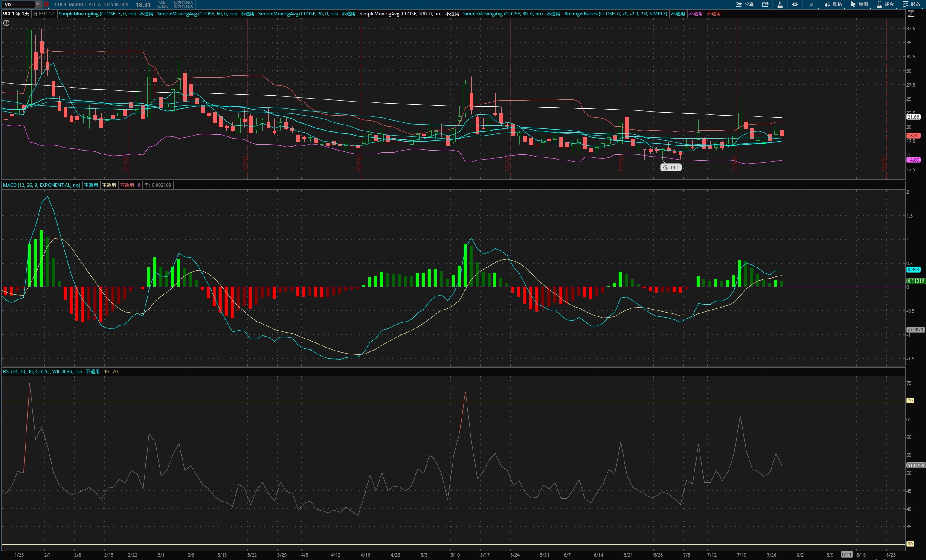Open the Drawing (绘图) tools menu
Image resolution: width=926 pixels, height=560 pixels.
(859, 4)
